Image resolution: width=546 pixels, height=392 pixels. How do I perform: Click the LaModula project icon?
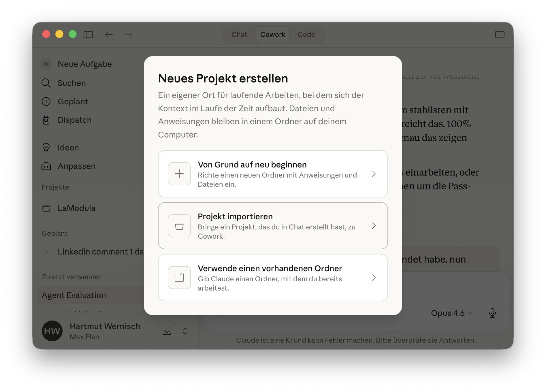[46, 208]
